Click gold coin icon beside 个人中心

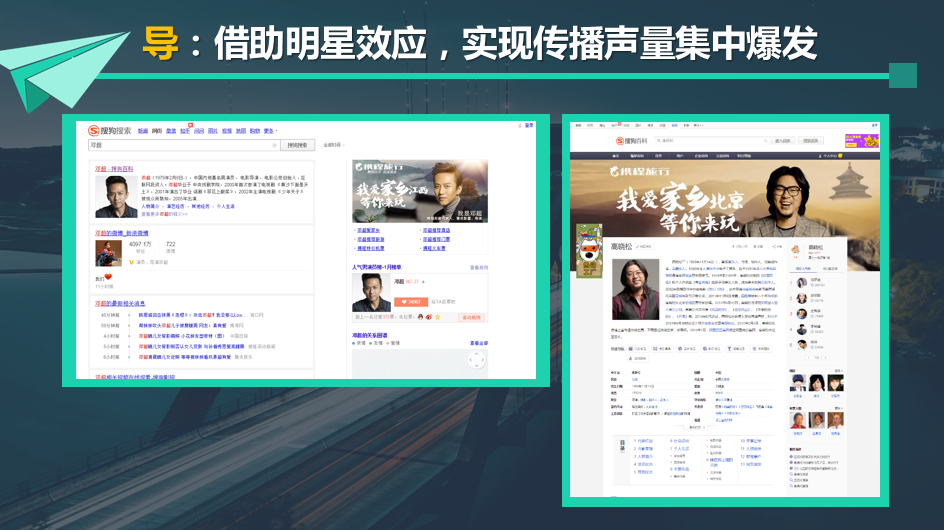click(x=840, y=156)
